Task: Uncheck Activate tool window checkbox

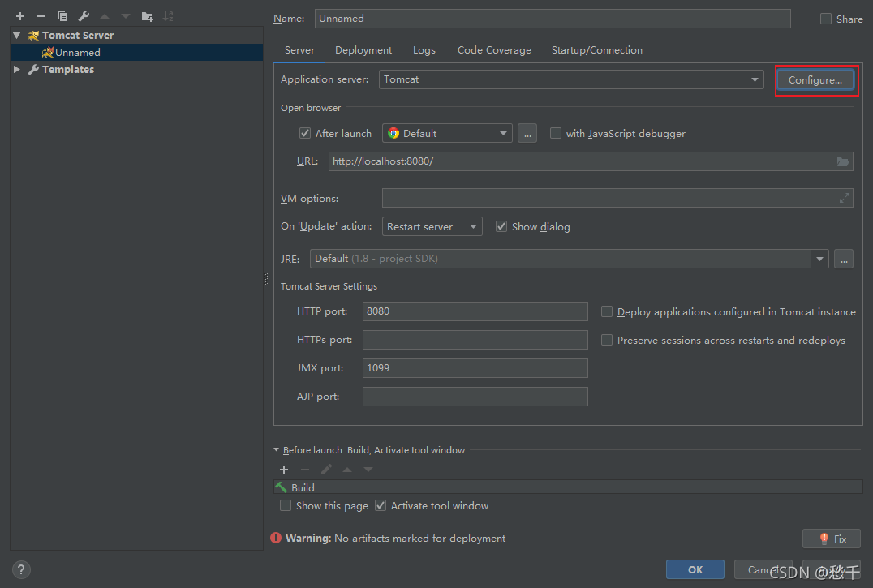Action: (381, 505)
